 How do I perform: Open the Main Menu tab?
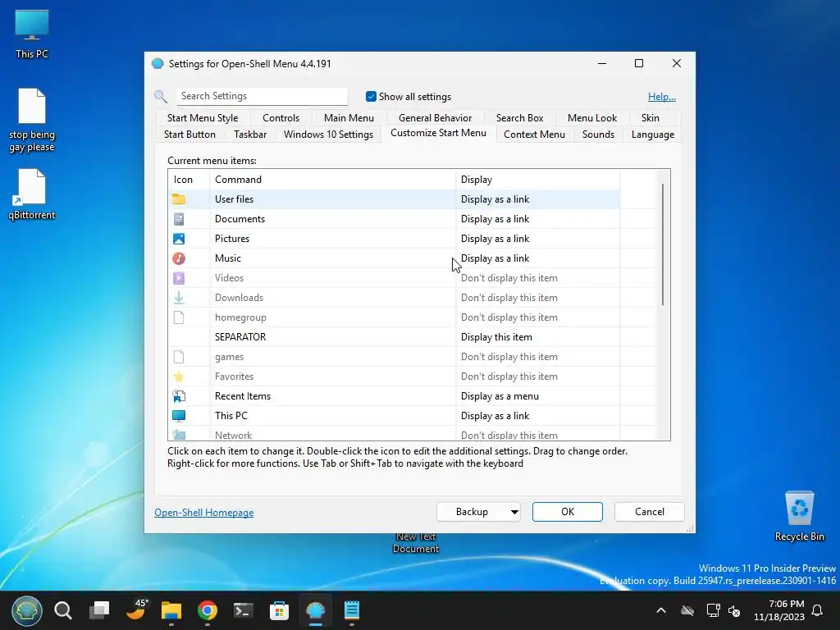[349, 118]
